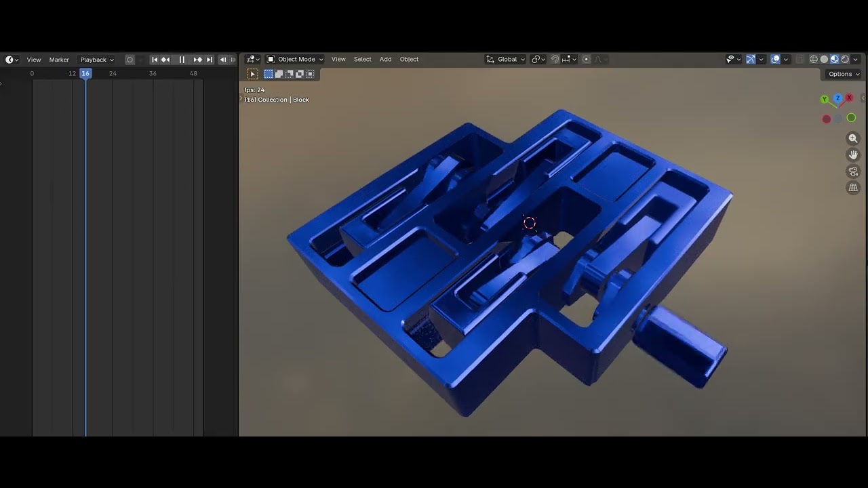
Task: Click the negative Y axis green circle
Action: click(x=851, y=118)
